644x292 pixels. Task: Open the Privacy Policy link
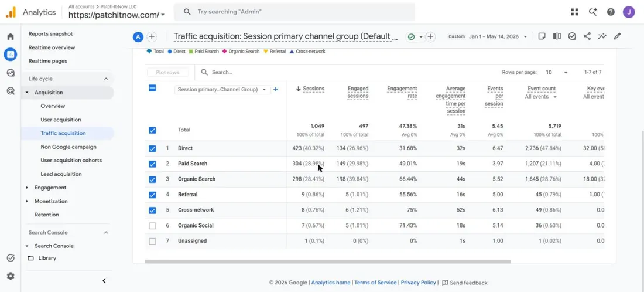[x=418, y=283]
